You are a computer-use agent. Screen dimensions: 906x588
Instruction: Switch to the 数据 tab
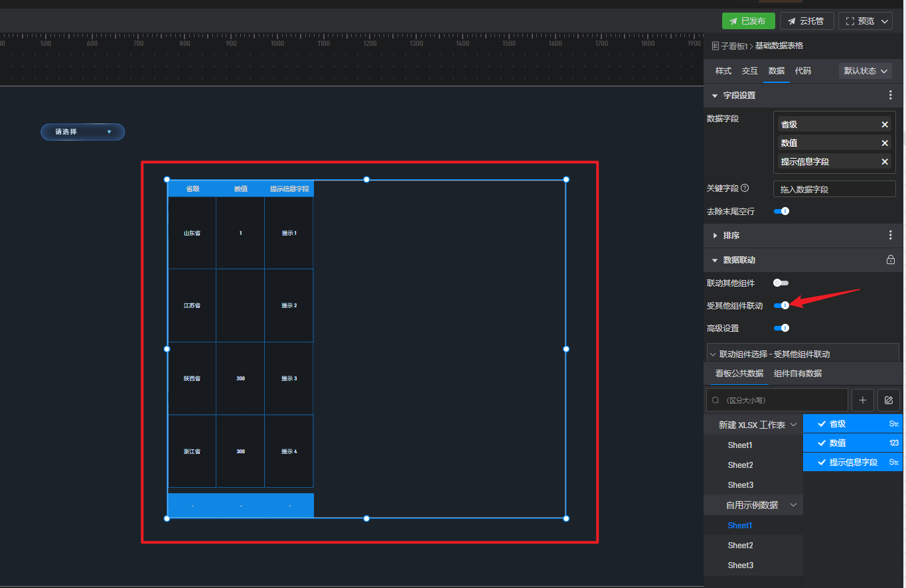pos(776,71)
